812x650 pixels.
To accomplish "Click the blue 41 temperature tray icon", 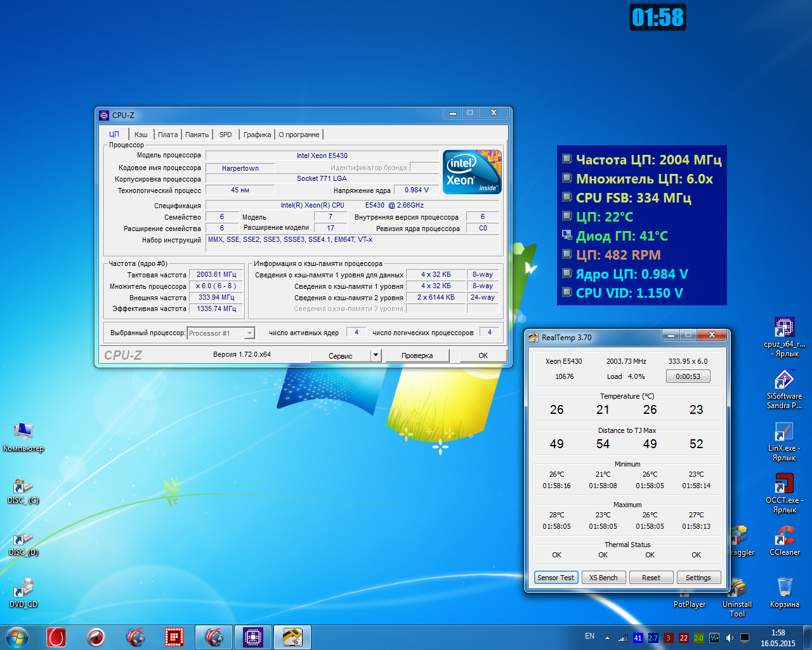I will tap(638, 638).
